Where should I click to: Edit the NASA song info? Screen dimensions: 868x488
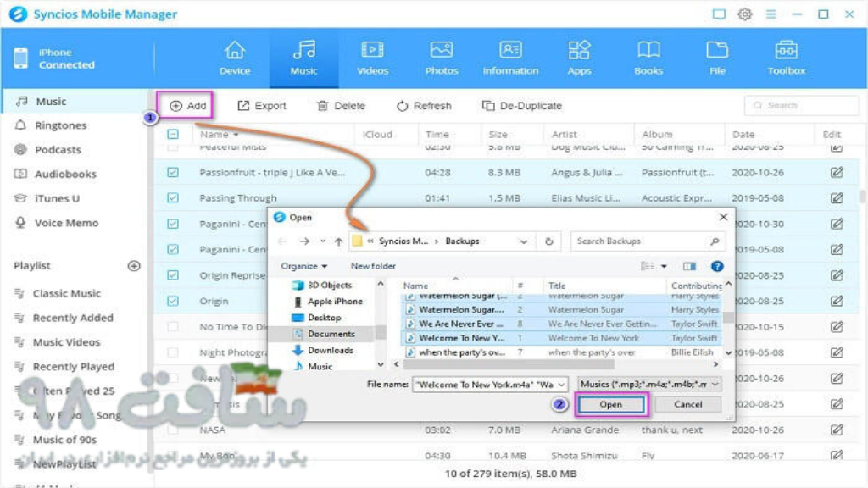pos(837,430)
